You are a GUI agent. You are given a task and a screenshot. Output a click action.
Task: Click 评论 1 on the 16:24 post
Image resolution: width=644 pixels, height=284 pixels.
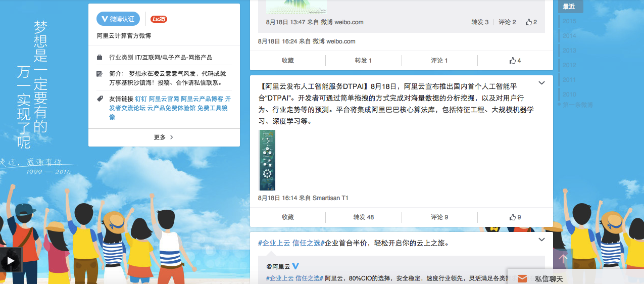point(439,61)
